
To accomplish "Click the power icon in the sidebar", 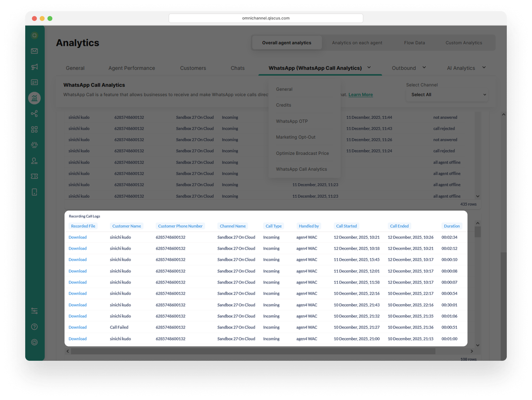I will (x=35, y=342).
